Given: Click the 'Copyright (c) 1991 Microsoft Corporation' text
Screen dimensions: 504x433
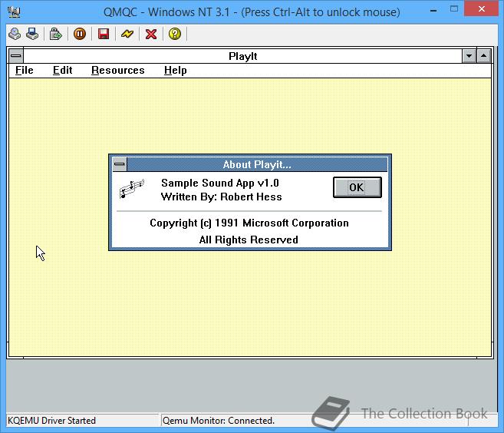Looking at the screenshot, I should (249, 223).
